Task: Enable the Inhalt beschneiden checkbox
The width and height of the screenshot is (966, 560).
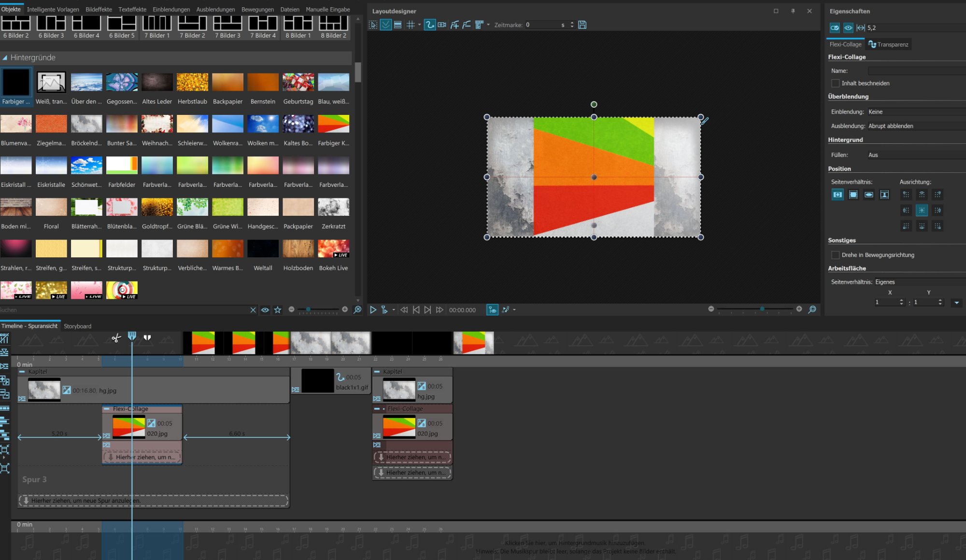Action: point(835,83)
